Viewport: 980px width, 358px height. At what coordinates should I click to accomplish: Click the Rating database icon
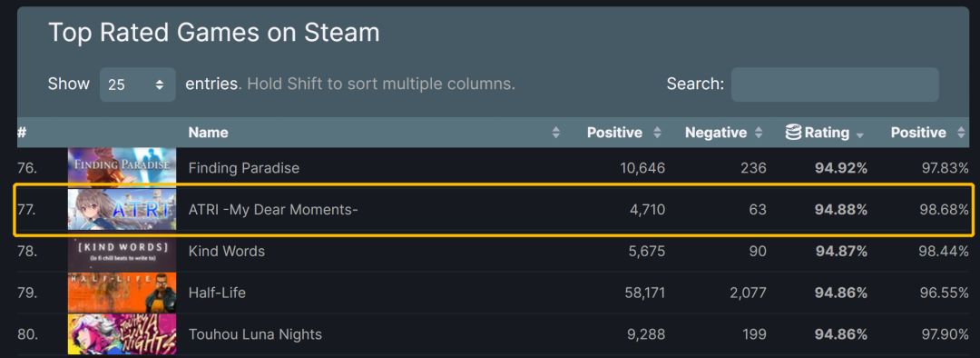794,132
